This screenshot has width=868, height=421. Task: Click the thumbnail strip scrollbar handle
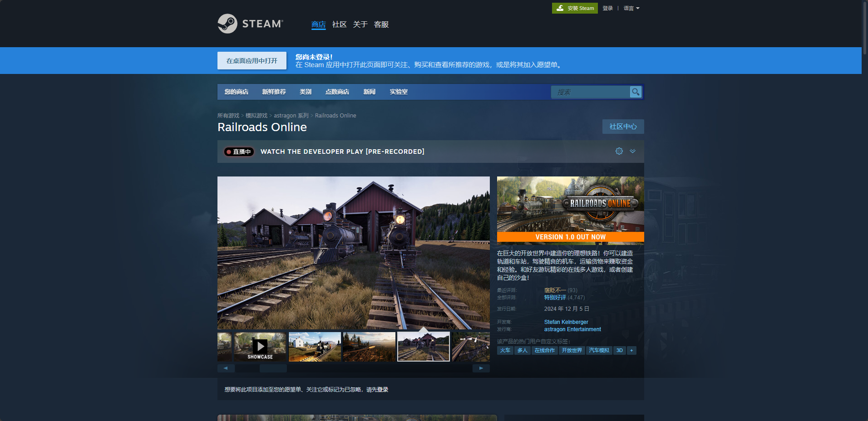[273, 368]
